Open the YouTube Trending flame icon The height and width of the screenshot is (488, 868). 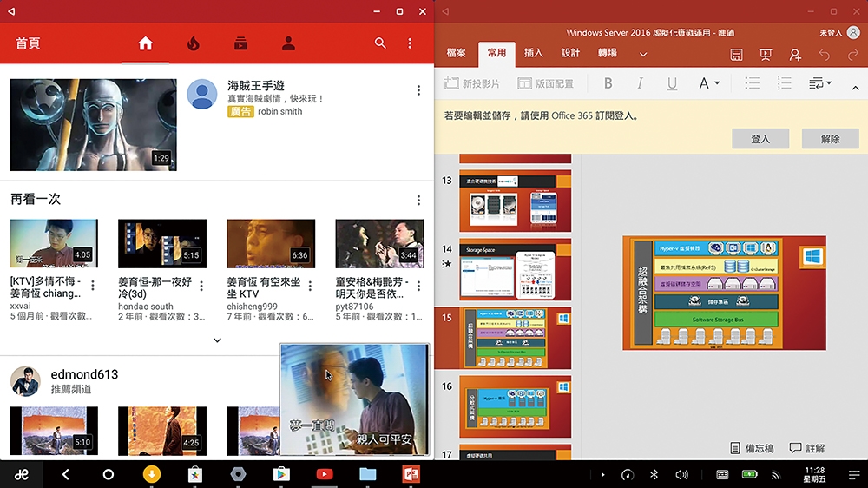[194, 43]
